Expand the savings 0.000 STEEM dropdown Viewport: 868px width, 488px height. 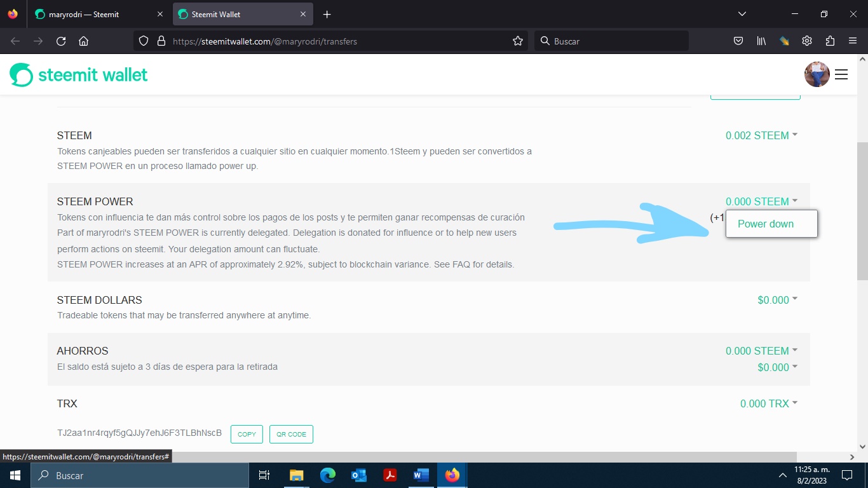(761, 351)
